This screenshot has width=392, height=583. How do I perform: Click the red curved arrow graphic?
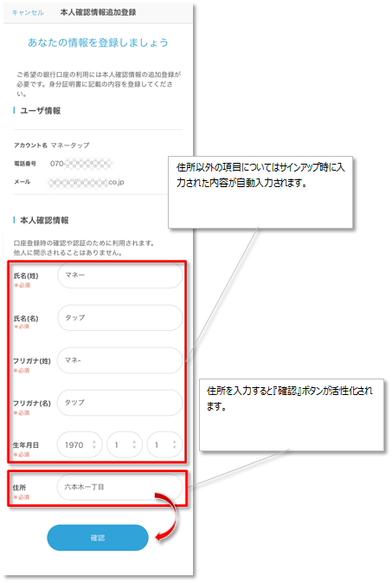167,517
